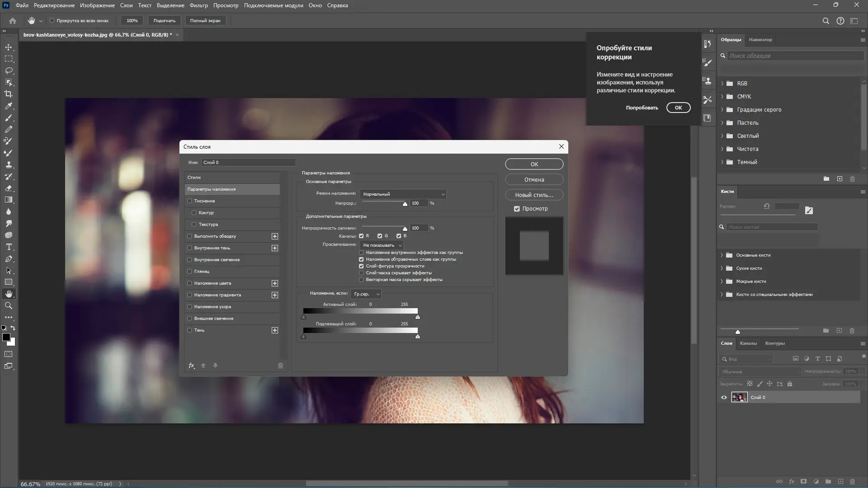This screenshot has height=488, width=868.
Task: Open the search icon in options bar
Action: [x=826, y=21]
